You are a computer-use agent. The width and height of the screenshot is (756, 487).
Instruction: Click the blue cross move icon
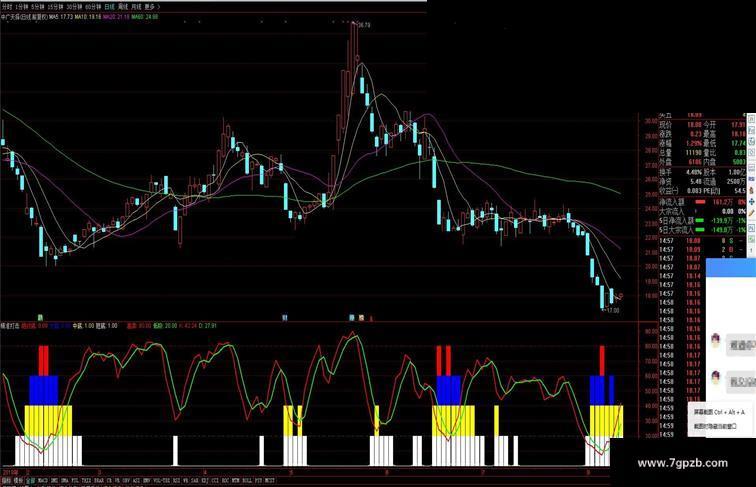coord(752,202)
